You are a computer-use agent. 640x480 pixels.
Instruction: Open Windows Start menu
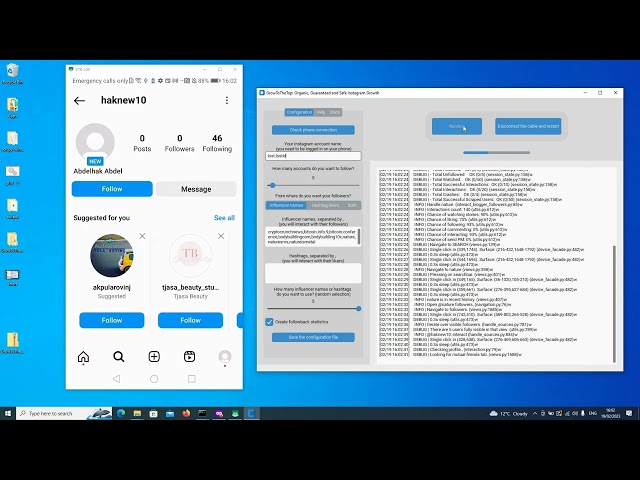[x=7, y=413]
